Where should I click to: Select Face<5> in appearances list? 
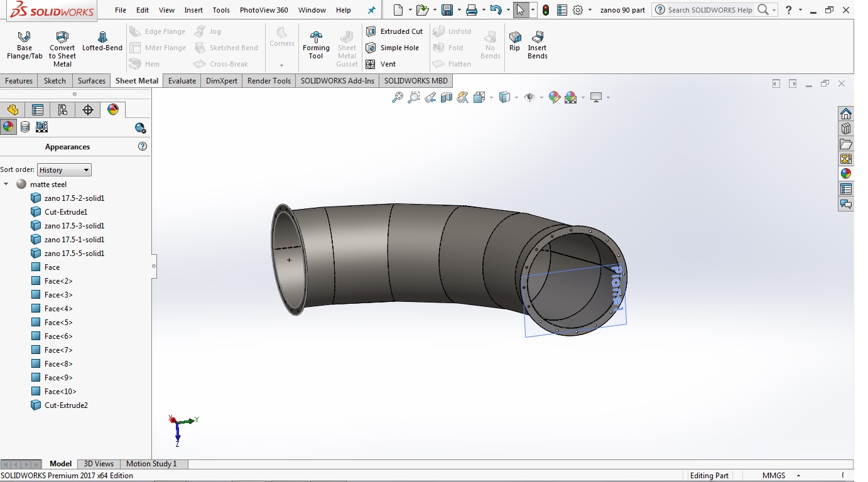coord(58,323)
